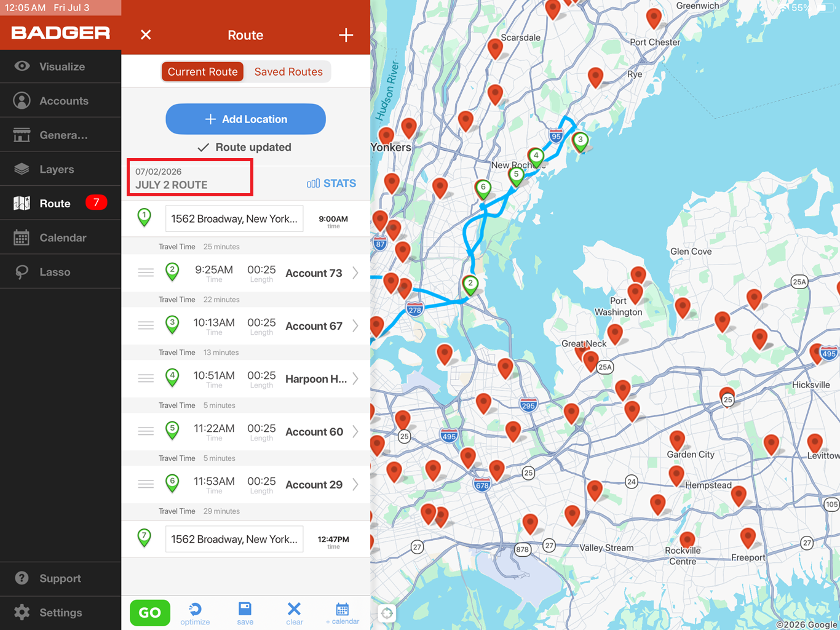Click the green stop 6 pin in the route list

pyautogui.click(x=173, y=484)
